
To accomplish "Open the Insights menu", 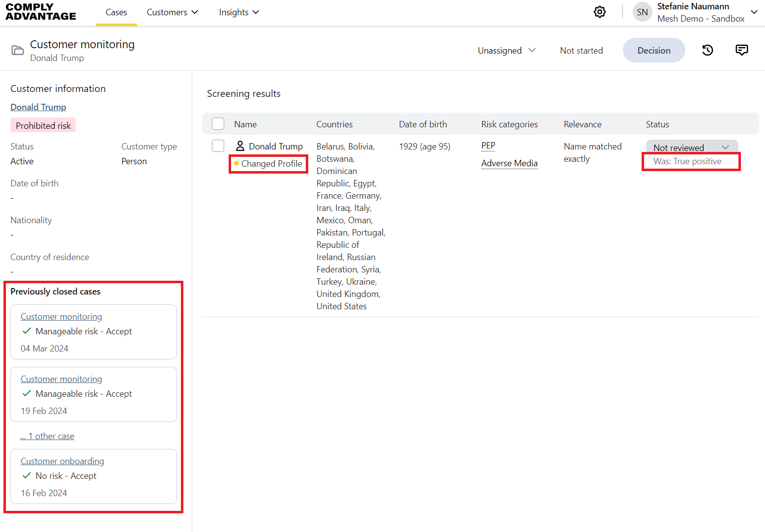I will (238, 12).
